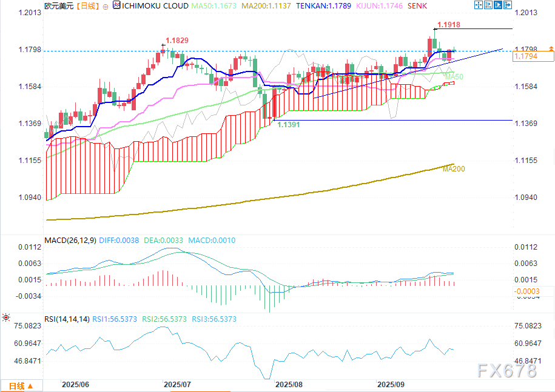The height and width of the screenshot is (392, 555).
Task: Open RSI(14,14,14) indicator settings label
Action: (x=67, y=319)
